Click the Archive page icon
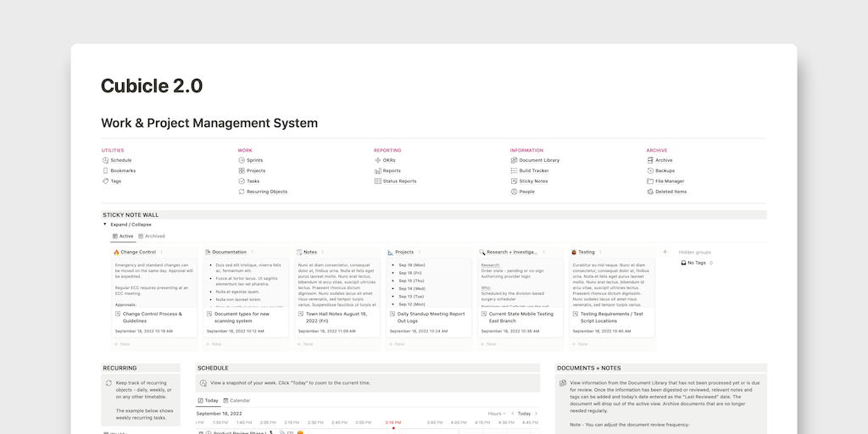Screen dimensions: 868x434 [650, 160]
